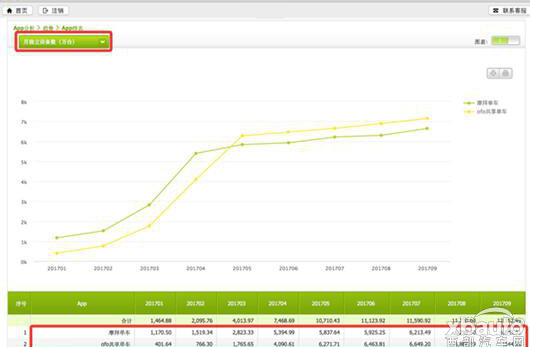Select the 摩拜单车 cell 6,213.49
Image resolution: width=550 pixels, height=360 pixels.
click(420, 332)
